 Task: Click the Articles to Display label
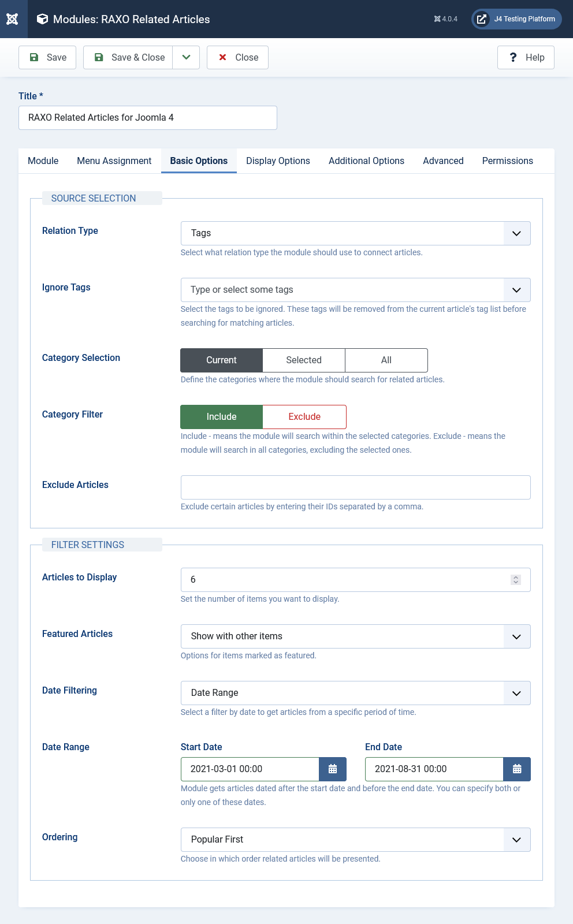coord(79,577)
